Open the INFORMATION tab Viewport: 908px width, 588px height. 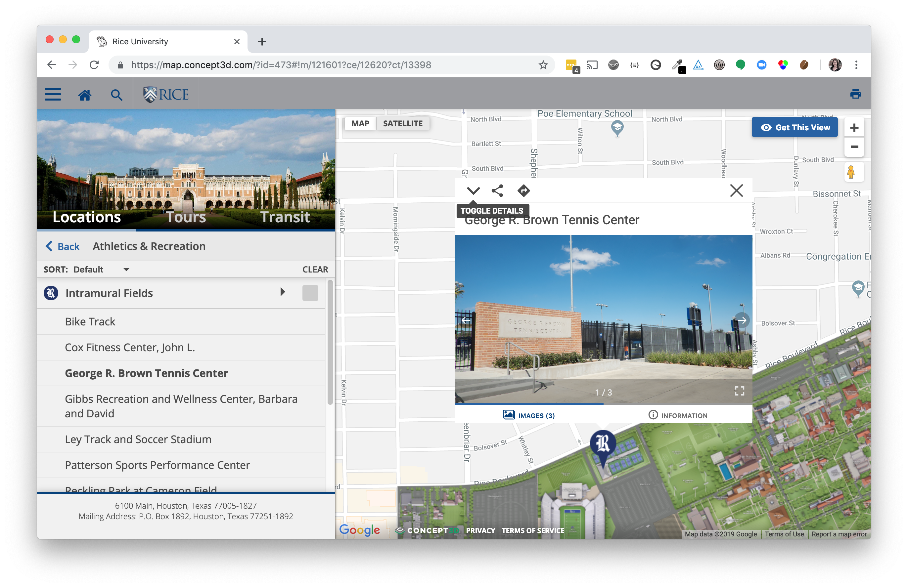tap(678, 415)
